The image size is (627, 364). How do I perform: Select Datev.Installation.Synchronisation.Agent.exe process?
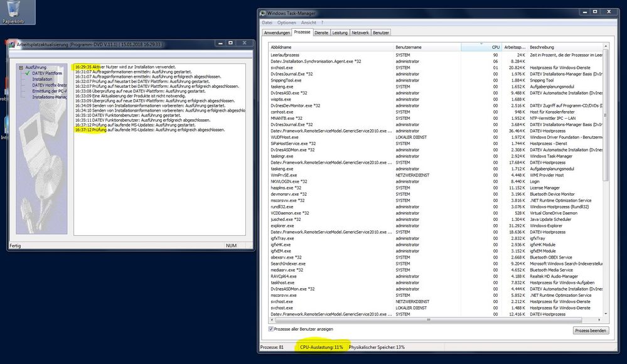pyautogui.click(x=436, y=62)
